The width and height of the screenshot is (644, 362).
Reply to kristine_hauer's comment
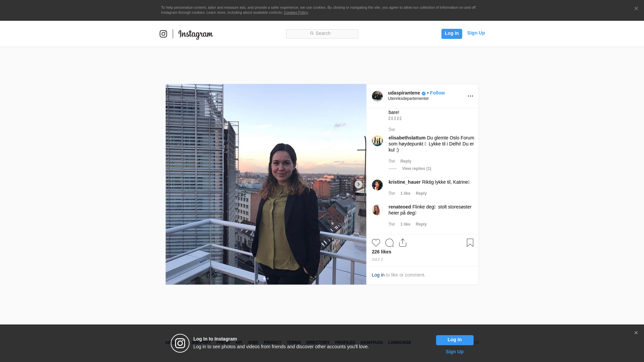point(421,193)
